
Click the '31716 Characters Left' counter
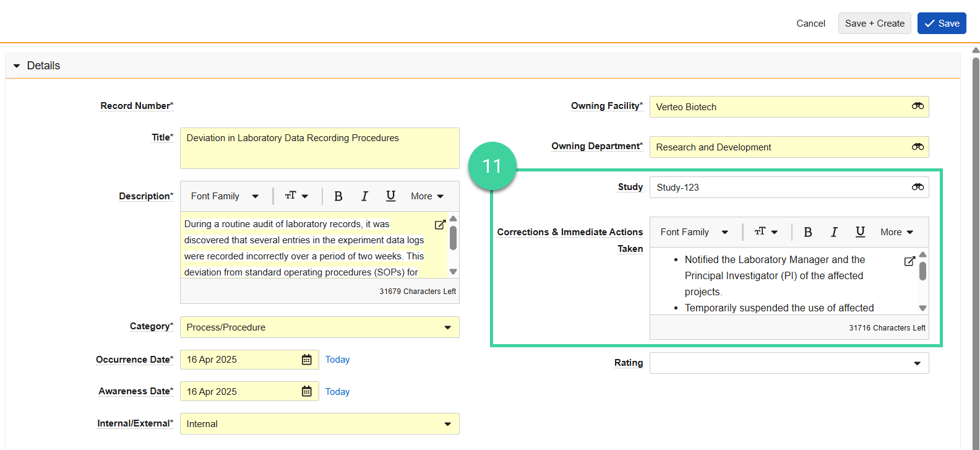point(887,328)
